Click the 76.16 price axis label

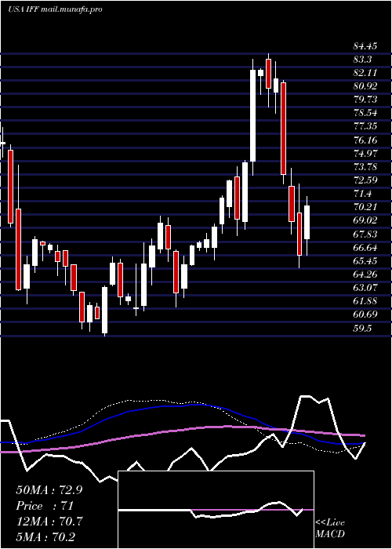[x=365, y=140]
